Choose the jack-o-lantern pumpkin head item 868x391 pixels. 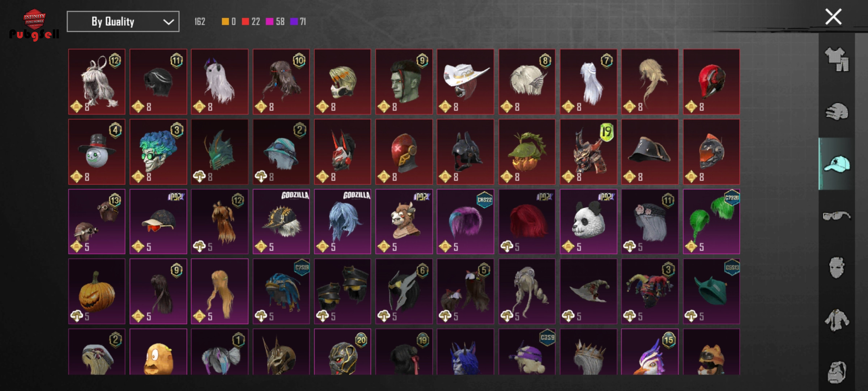pos(97,291)
